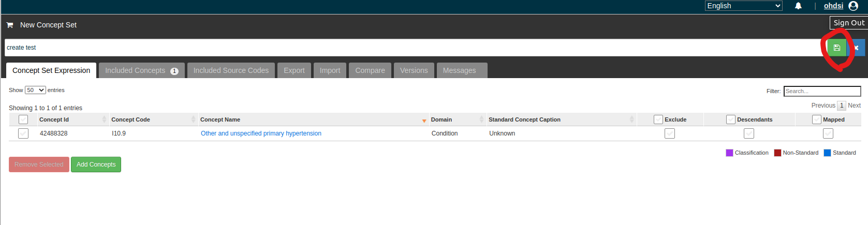
Task: Switch to the Export tab
Action: [x=294, y=70]
